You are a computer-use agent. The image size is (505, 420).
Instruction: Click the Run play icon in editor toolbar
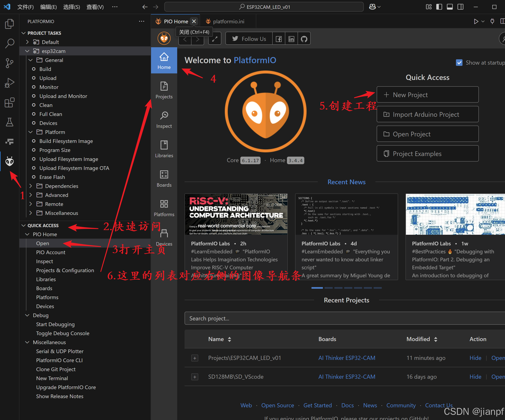pyautogui.click(x=476, y=21)
